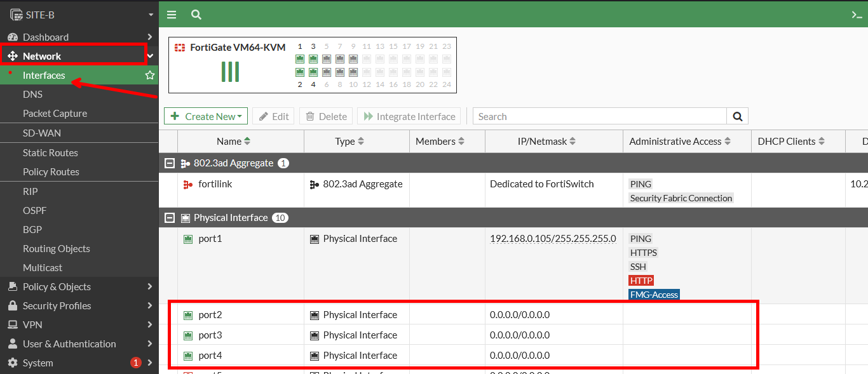Screen dimensions: 868x374
Task: Collapse the Physical Interface group
Action: click(170, 218)
